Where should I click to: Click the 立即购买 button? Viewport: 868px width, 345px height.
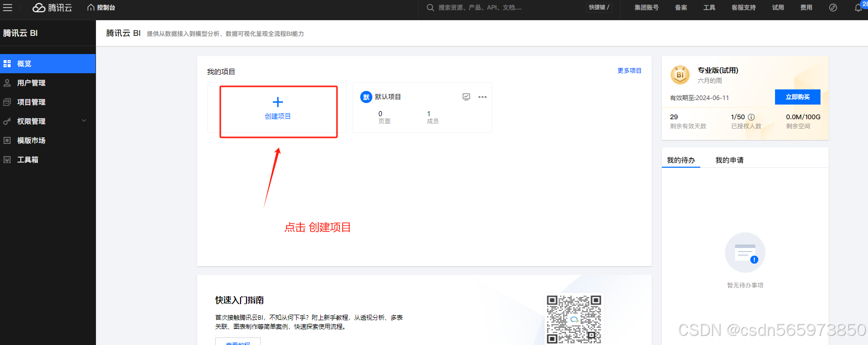pos(798,97)
